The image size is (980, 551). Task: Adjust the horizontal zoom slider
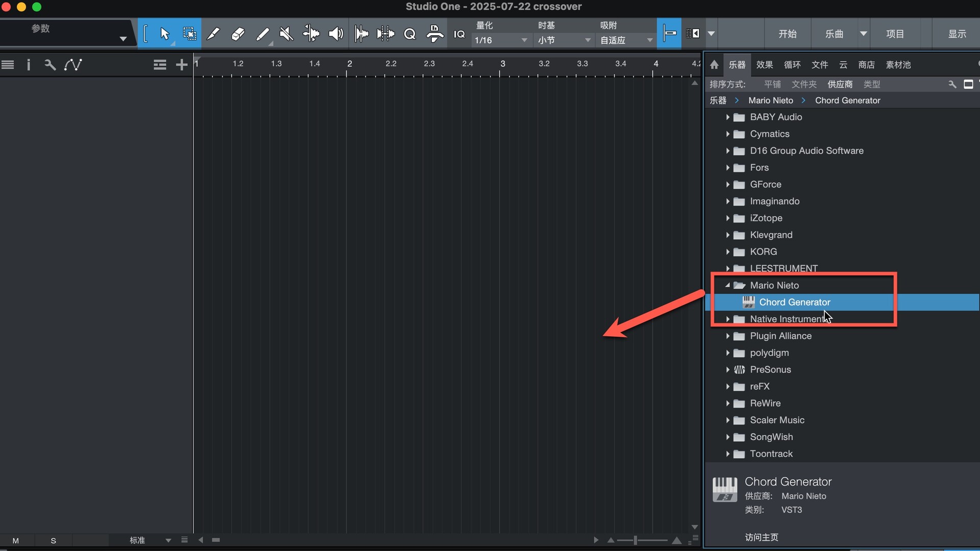[635, 540]
